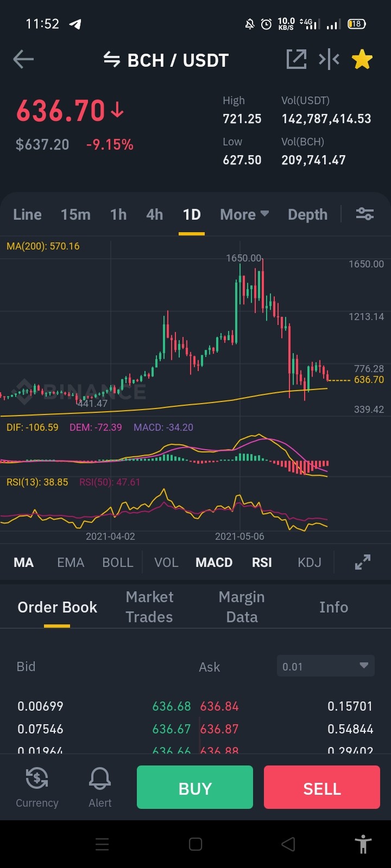This screenshot has height=868, width=391.
Task: Set a price Alert bell
Action: coord(100,788)
